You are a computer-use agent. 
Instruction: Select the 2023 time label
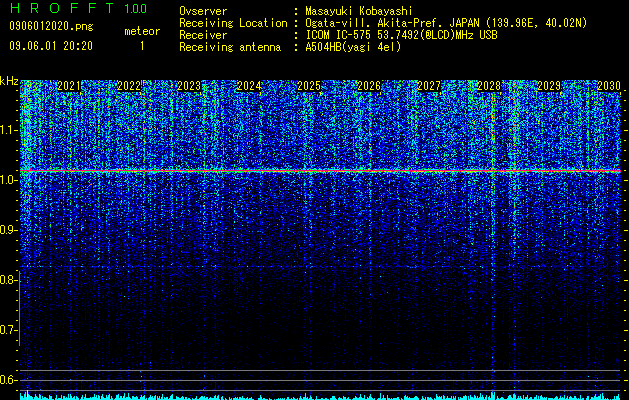click(189, 86)
